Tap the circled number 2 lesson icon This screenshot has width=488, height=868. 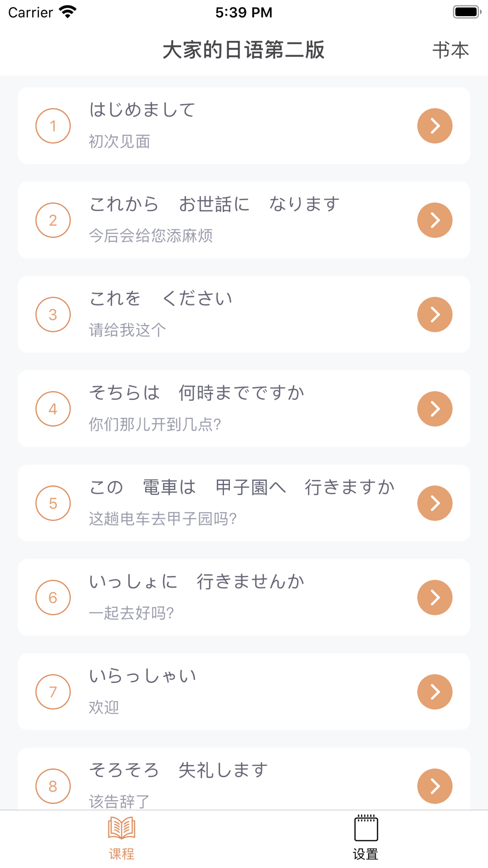53,220
